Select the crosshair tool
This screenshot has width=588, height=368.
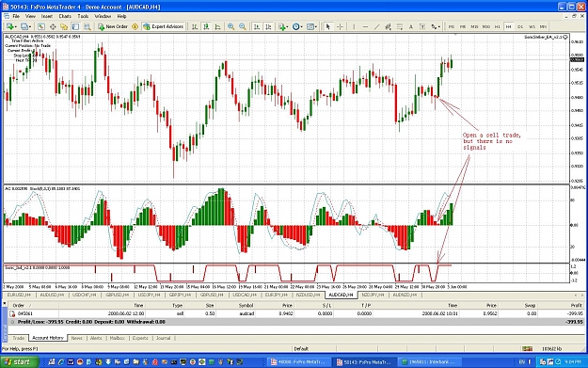pos(340,26)
